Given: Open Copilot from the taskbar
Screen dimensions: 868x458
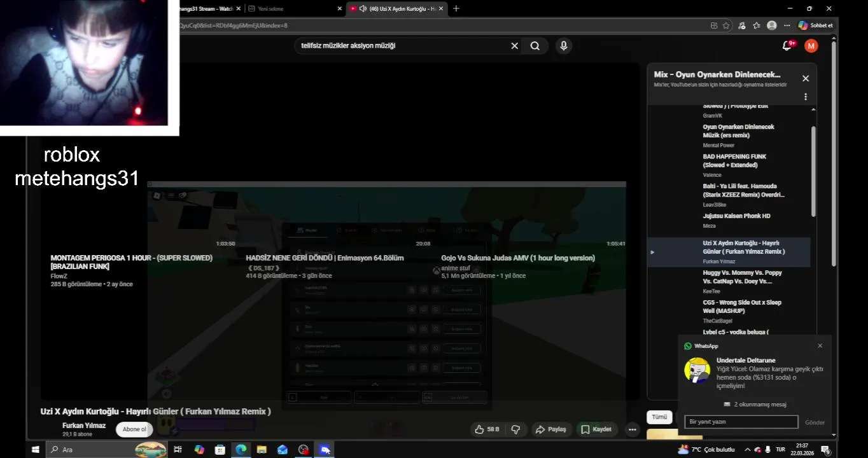Looking at the screenshot, I should pos(199,450).
